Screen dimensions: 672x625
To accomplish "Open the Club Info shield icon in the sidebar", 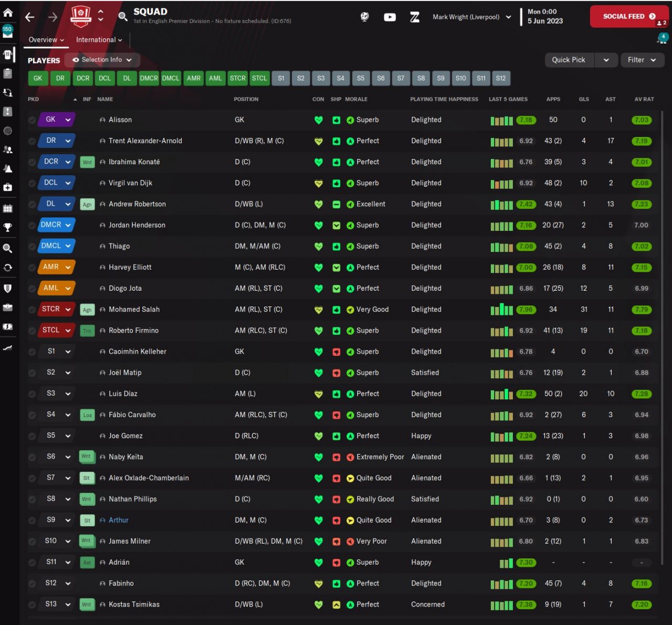I will (8, 288).
